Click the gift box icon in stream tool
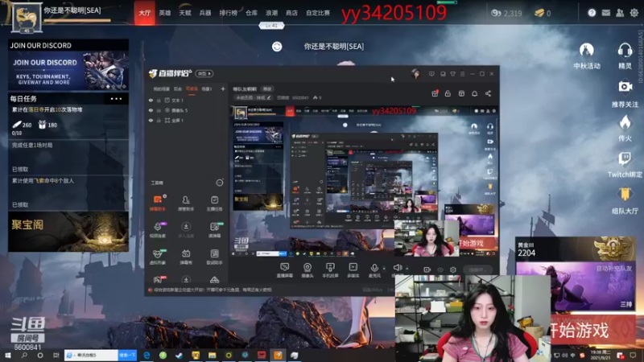 click(x=435, y=93)
